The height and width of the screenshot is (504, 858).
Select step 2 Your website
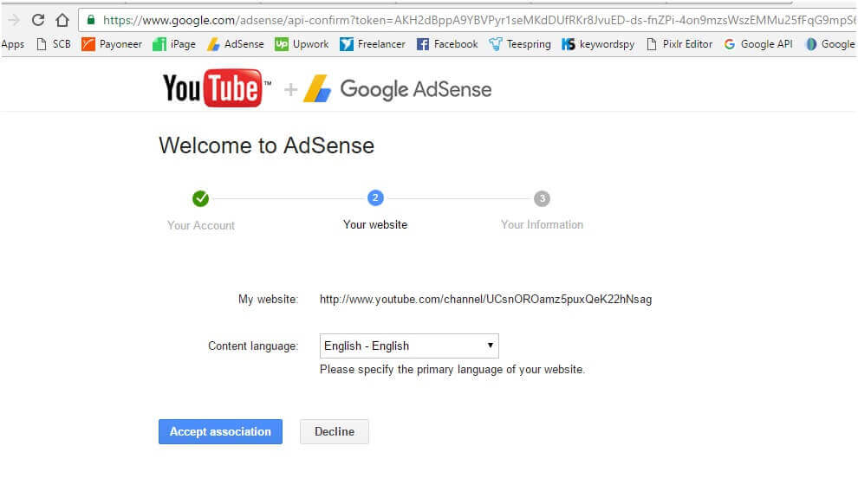375,198
